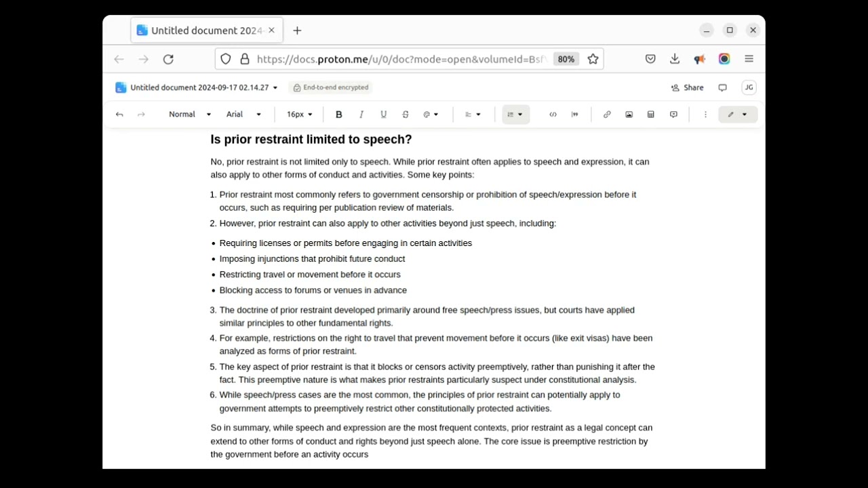
Task: Expand the list type dropdown
Action: [515, 115]
